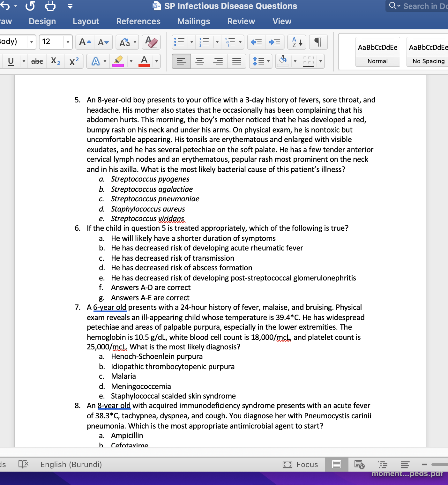Image resolution: width=448 pixels, height=485 pixels.
Task: Justify the paragraph text
Action: coord(237,61)
